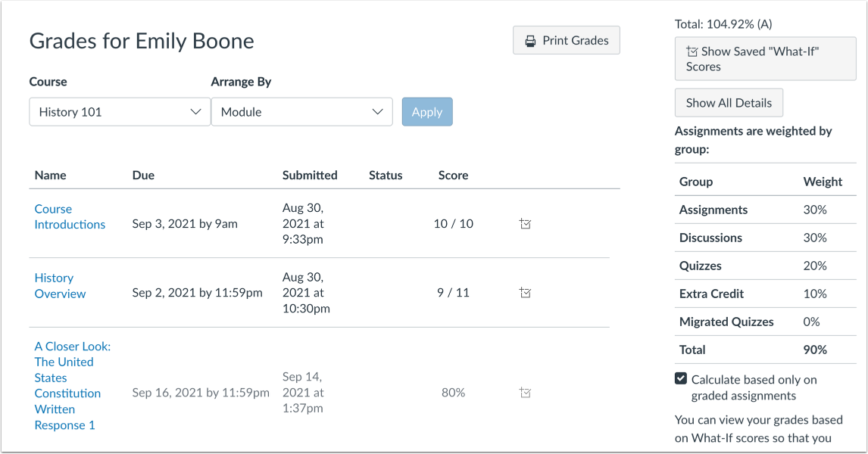The image size is (868, 454).
Task: Open the Constitution Written Response 1 assignment
Action: click(72, 385)
